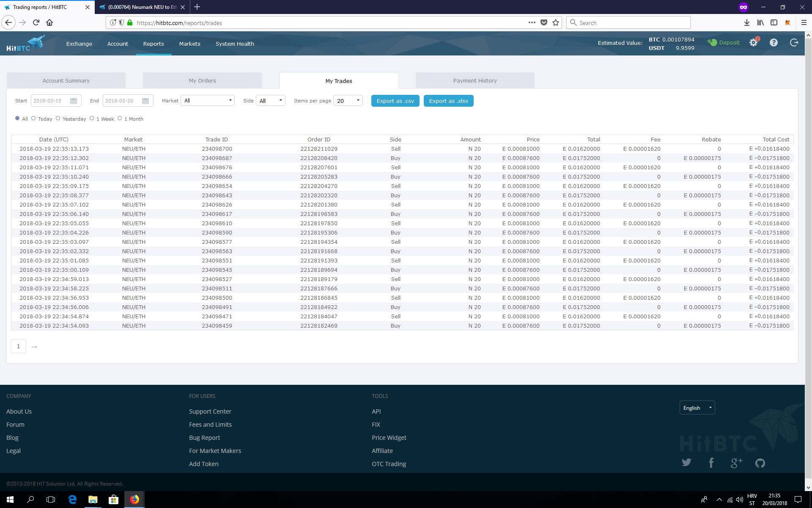Open the Bug Report link
Viewport: 812px width, 508px height.
pyautogui.click(x=204, y=438)
